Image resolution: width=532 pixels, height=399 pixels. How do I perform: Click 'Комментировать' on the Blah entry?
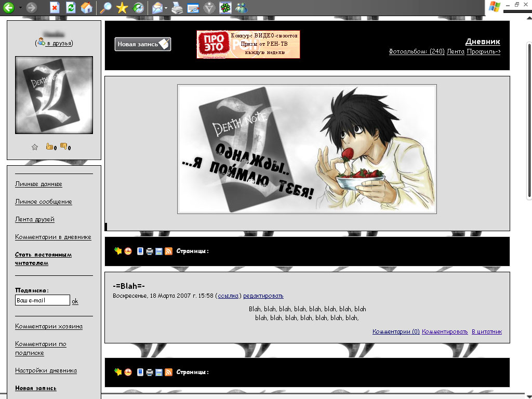(x=445, y=331)
